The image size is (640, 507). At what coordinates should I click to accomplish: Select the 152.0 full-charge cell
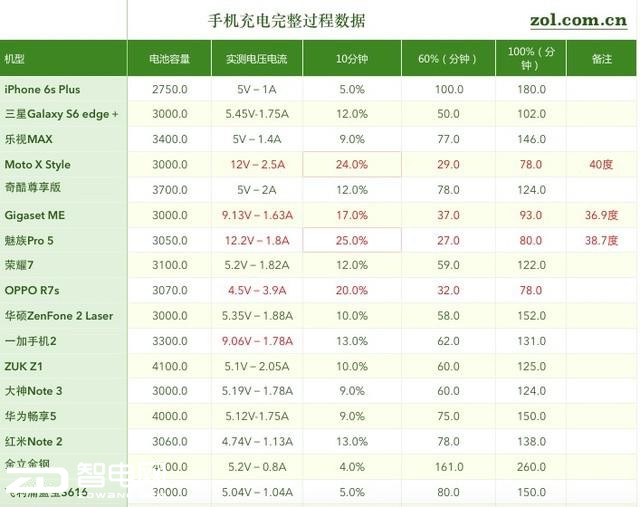531,316
